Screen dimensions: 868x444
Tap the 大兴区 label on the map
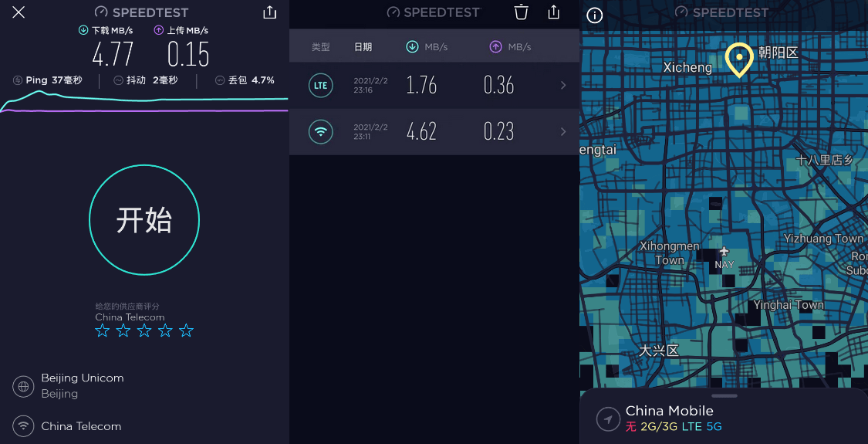tap(658, 351)
